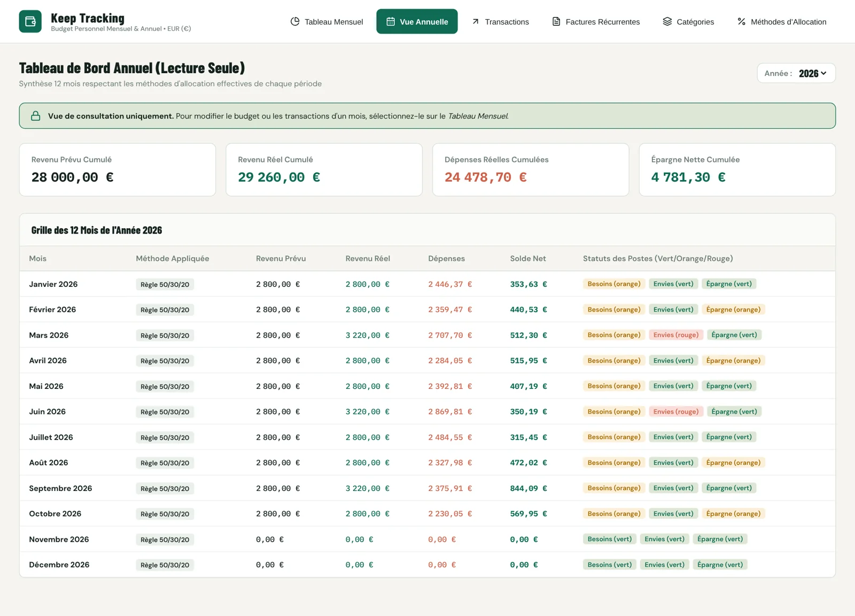Viewport: 855px width, 616px height.
Task: Click the Décembre 2026 row label
Action: pos(59,565)
